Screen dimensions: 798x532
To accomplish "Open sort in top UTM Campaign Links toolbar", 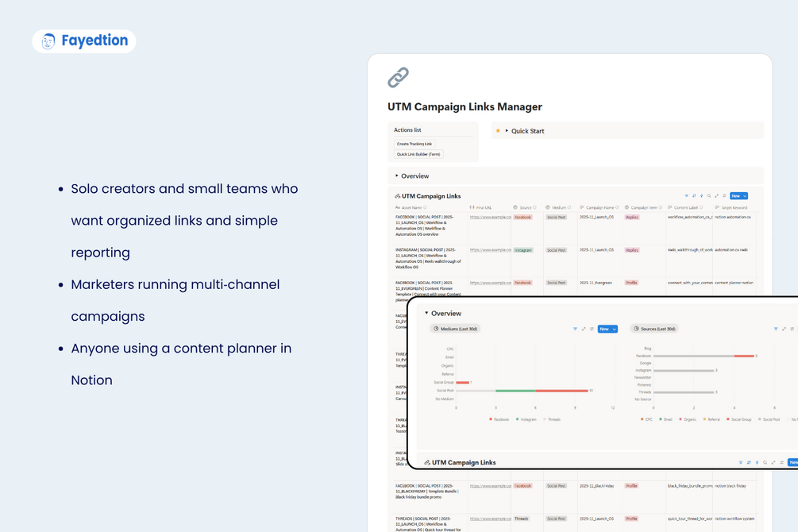I will pyautogui.click(x=694, y=196).
